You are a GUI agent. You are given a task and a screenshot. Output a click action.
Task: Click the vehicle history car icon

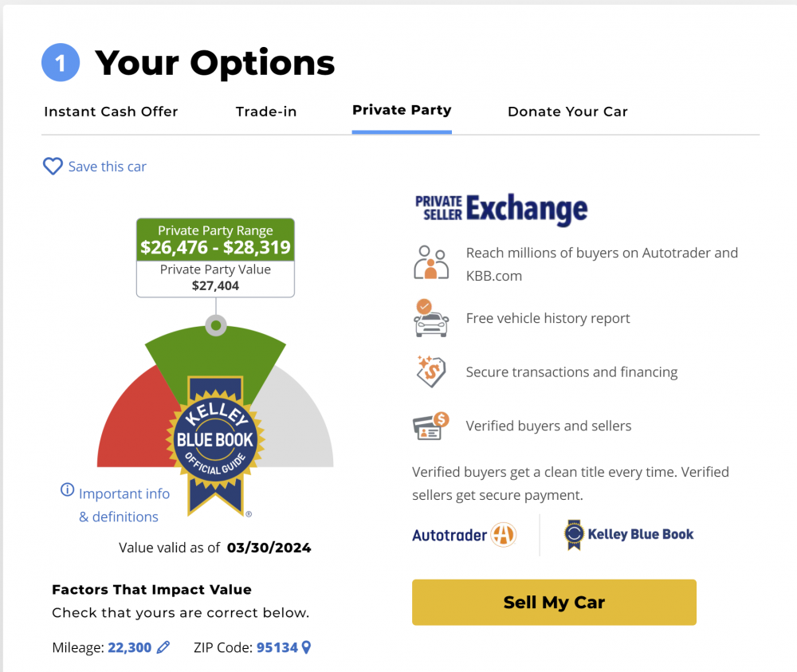point(431,318)
